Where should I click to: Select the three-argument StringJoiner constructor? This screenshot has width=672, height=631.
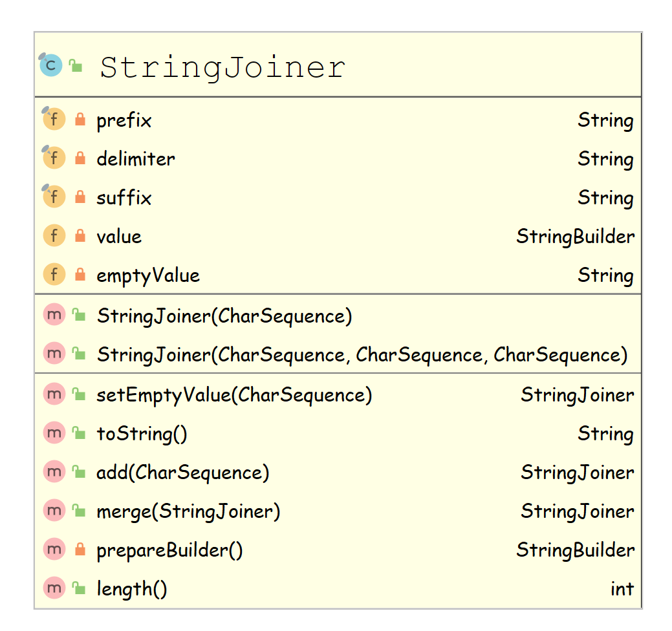click(362, 355)
